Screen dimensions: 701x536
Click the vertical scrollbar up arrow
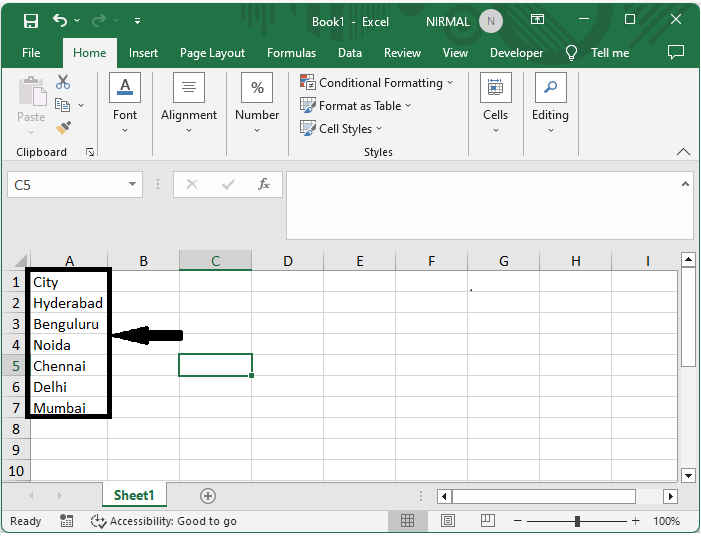click(688, 259)
